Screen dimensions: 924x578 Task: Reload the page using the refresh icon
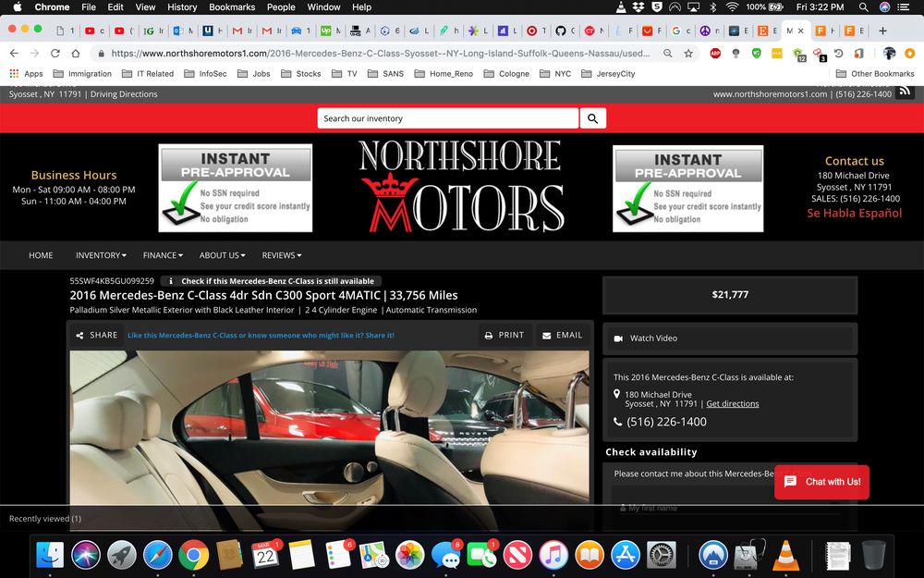pos(55,54)
